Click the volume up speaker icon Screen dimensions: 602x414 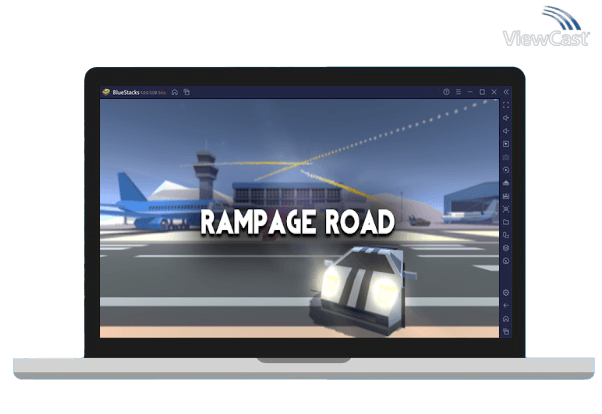(506, 118)
